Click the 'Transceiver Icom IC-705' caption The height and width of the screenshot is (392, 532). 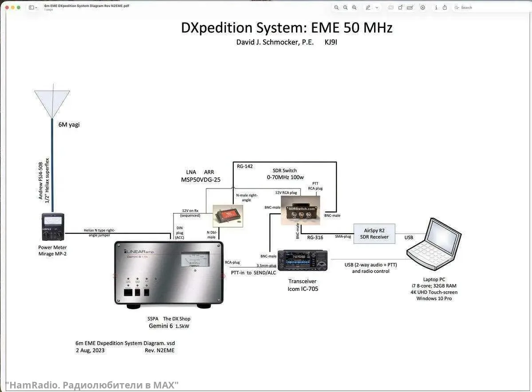[x=303, y=285]
